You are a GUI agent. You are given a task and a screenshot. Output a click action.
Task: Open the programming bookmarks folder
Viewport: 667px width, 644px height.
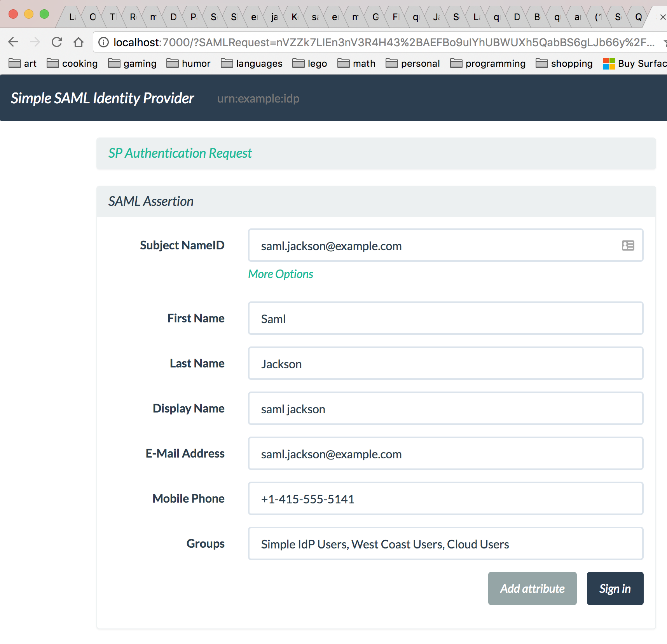coord(488,63)
